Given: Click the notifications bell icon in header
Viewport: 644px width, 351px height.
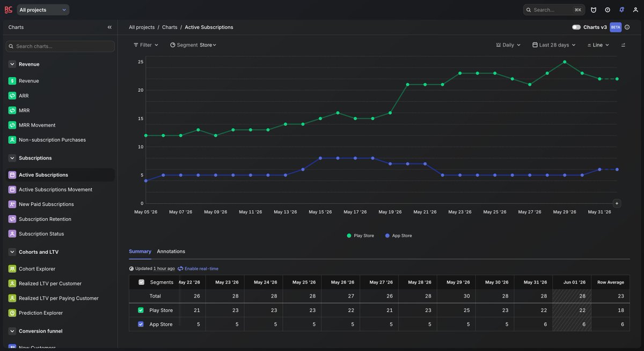Looking at the screenshot, I should click(621, 10).
